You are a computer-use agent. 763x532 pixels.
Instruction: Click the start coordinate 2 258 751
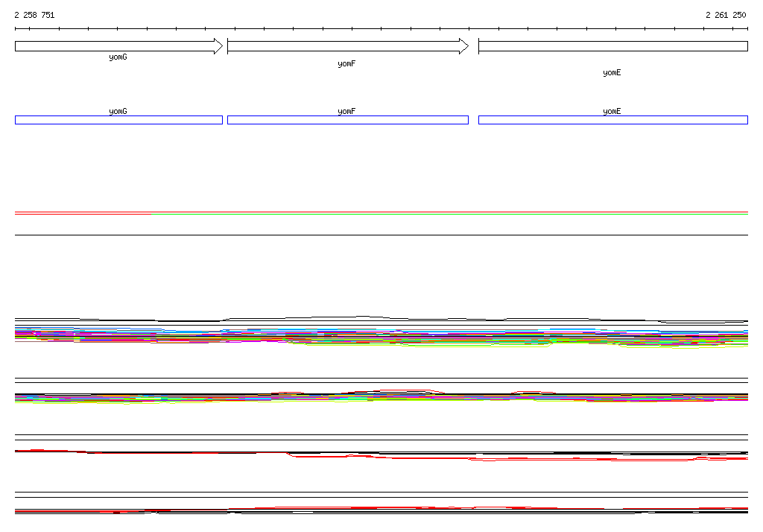pyautogui.click(x=34, y=15)
